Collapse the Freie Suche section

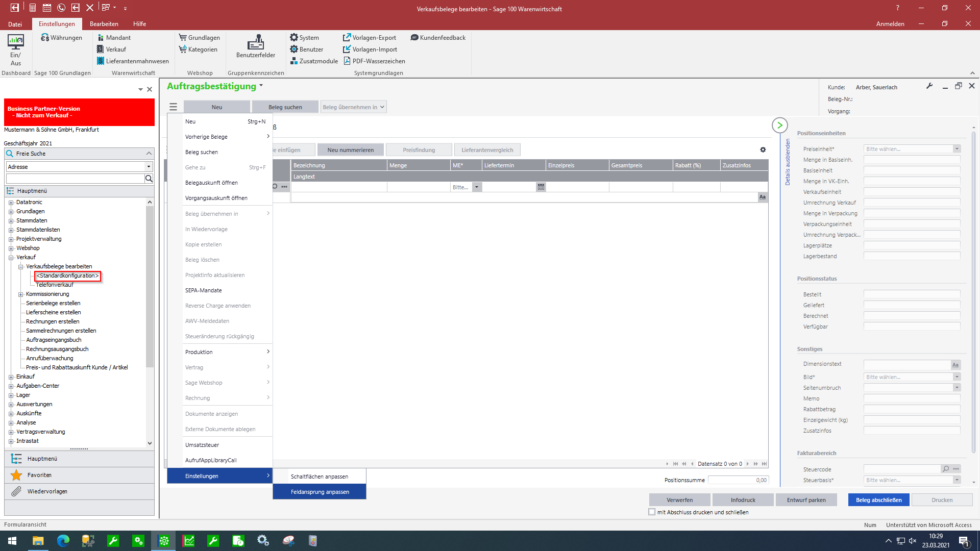(149, 154)
